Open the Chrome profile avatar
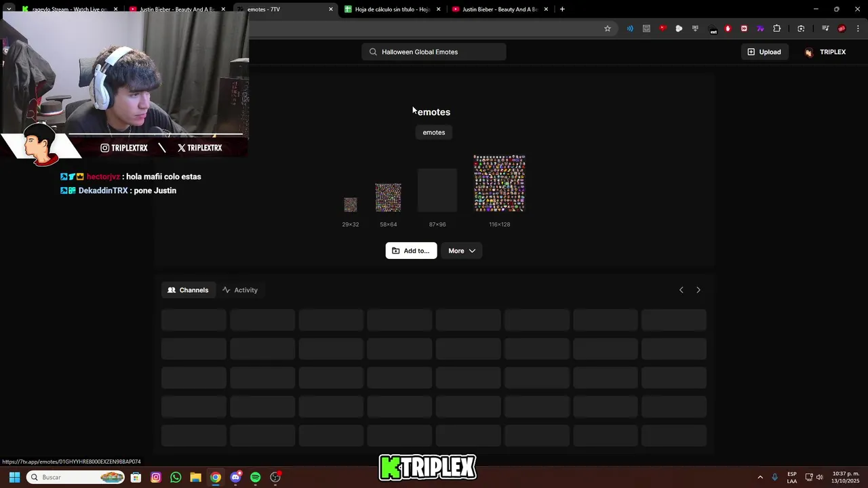868x488 pixels. (842, 28)
